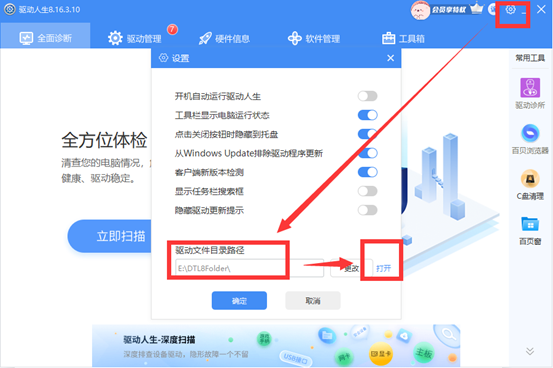Click the user avatar in the title bar
The height and width of the screenshot is (368, 553).
[420, 10]
